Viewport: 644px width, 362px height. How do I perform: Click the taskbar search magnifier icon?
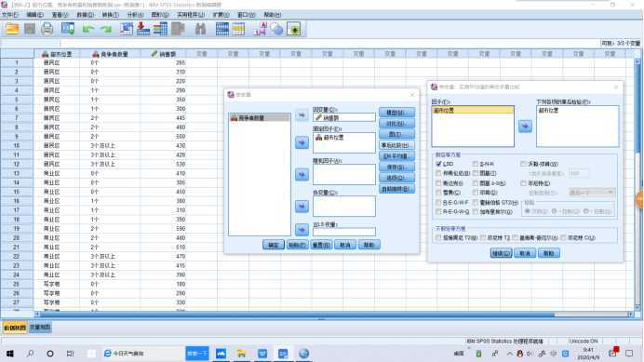click(31, 353)
